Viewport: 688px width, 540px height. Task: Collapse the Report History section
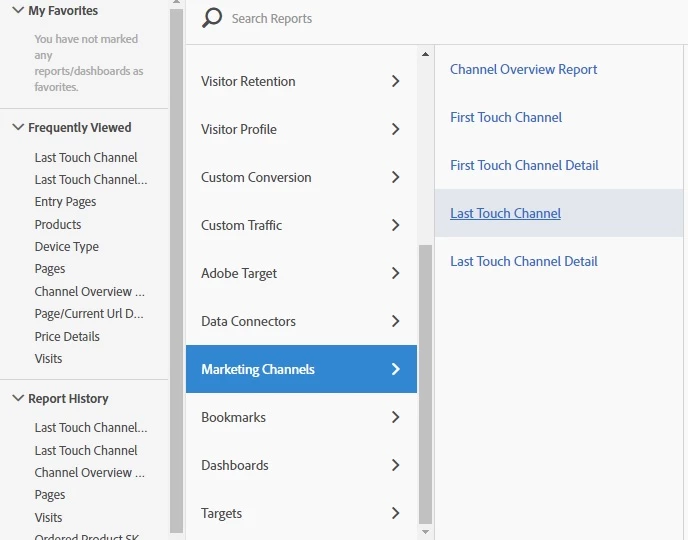coord(18,398)
